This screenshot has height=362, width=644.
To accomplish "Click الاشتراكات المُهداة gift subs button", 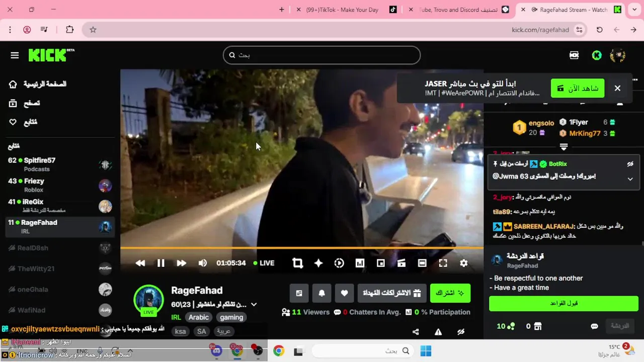I will (392, 293).
